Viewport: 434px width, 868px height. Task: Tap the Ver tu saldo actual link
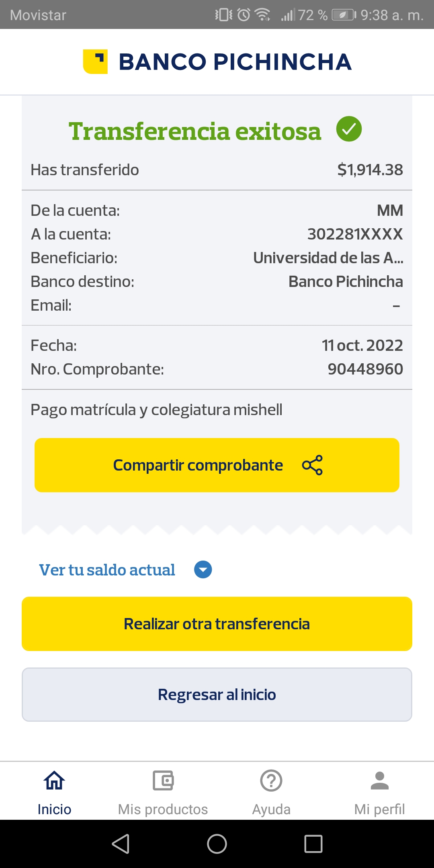(107, 570)
